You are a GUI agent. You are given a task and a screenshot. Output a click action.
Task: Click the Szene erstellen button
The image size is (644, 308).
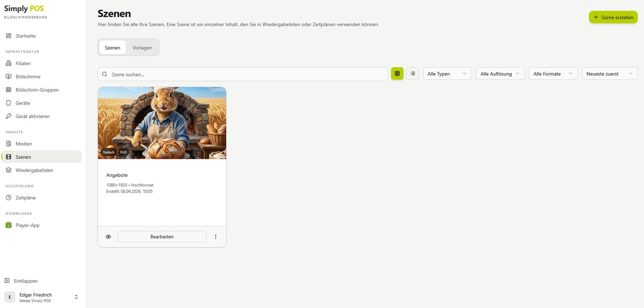tap(613, 17)
